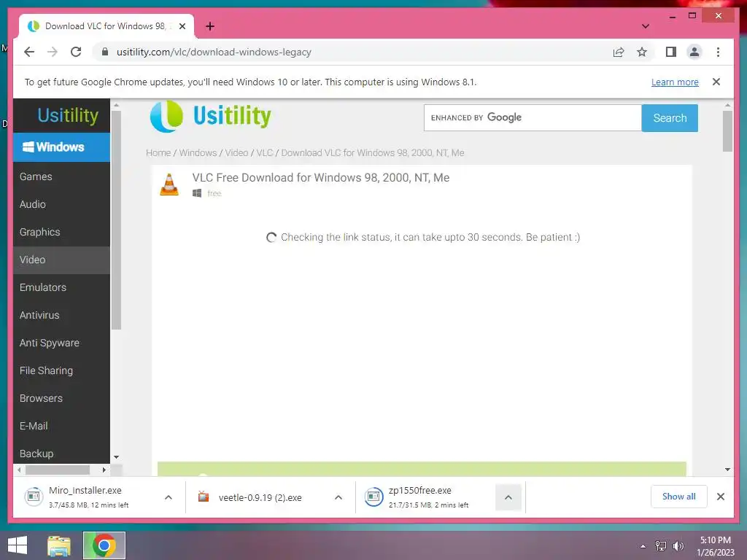
Task: Open Backup category in sidebar
Action: (x=61, y=454)
